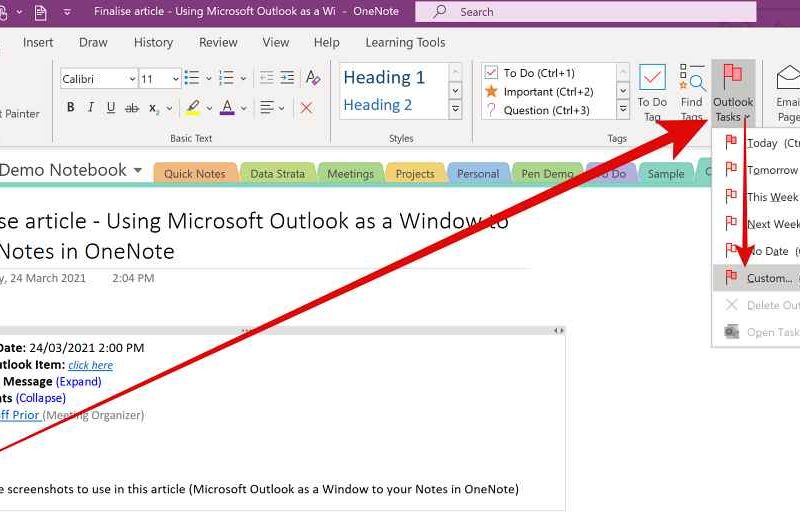Choose the Custom… Outlook task option
This screenshot has width=800, height=525.
(756, 278)
